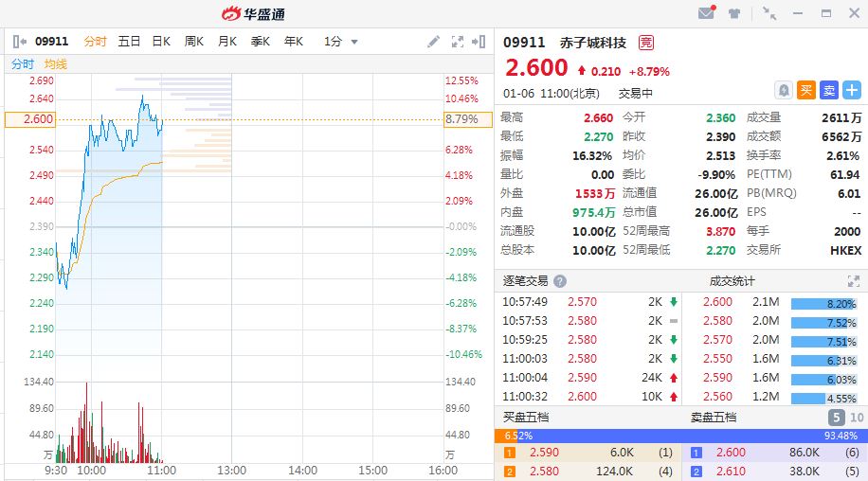Open the skin theme shirt icon
This screenshot has width=868, height=481.
(x=734, y=13)
